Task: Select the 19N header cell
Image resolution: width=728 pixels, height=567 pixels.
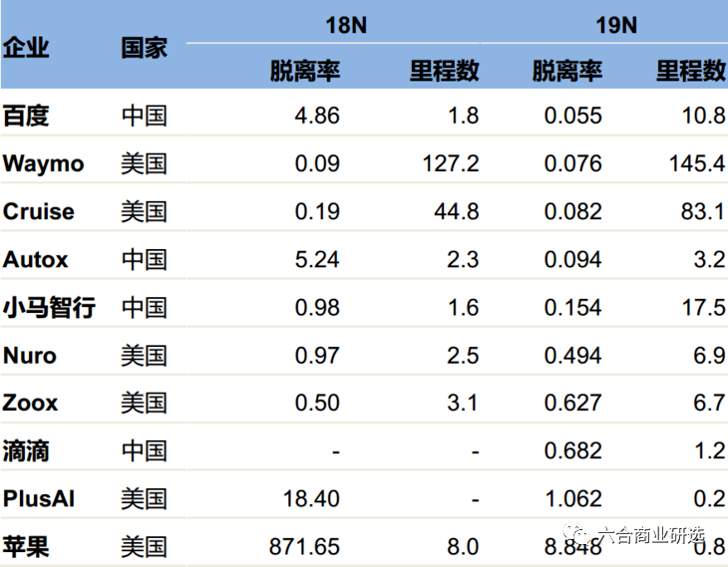Action: (x=616, y=25)
